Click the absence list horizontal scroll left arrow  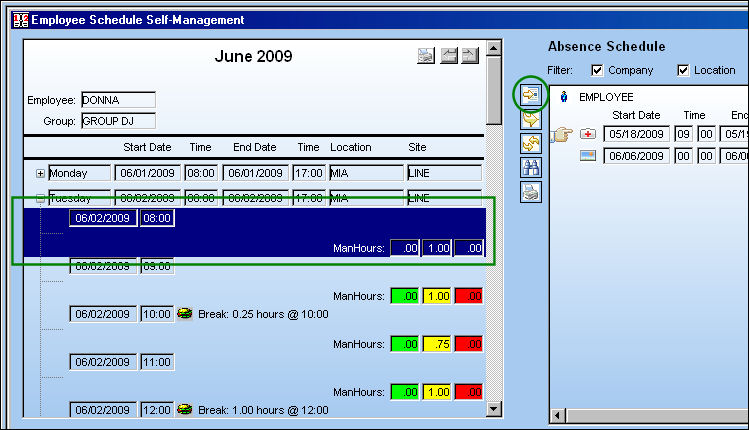[x=557, y=416]
